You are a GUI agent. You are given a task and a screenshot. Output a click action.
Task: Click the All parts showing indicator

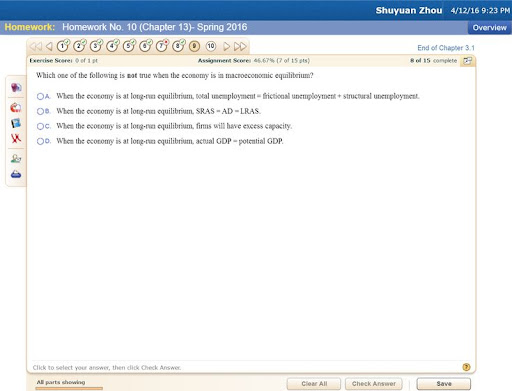(61, 382)
